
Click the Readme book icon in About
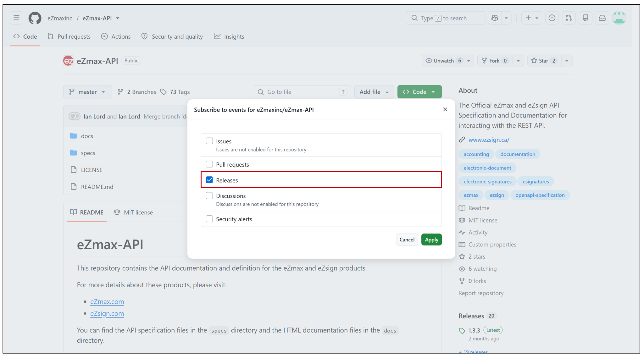point(462,208)
